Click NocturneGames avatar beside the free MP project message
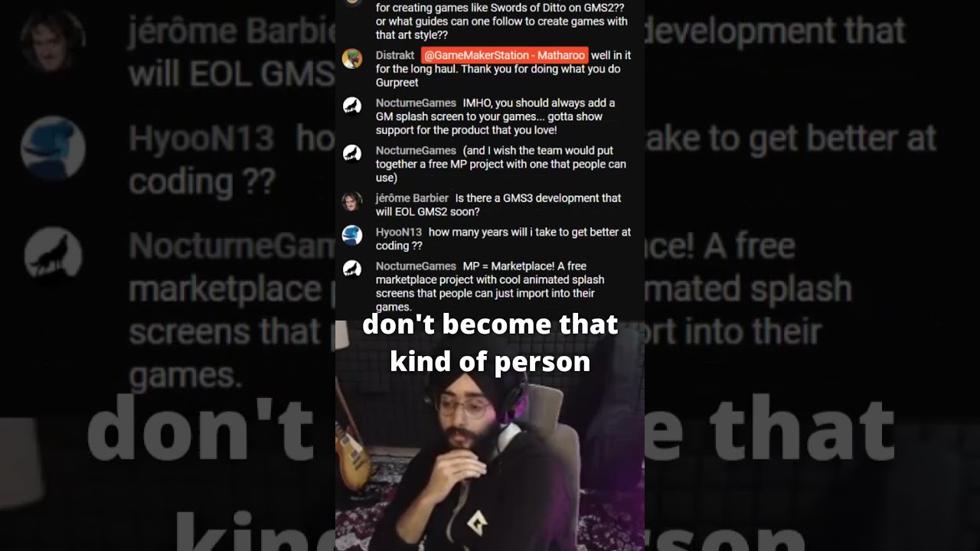Screen dimensions: 980x551 pyautogui.click(x=352, y=154)
